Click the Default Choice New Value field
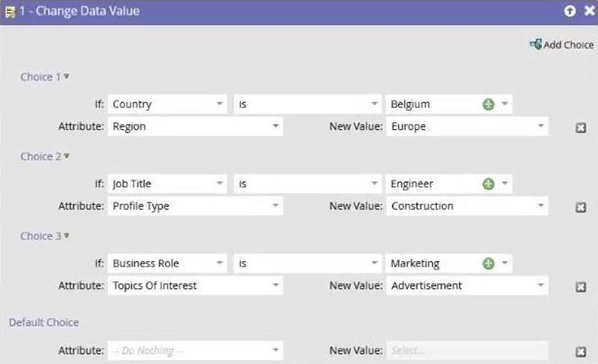 coord(466,351)
